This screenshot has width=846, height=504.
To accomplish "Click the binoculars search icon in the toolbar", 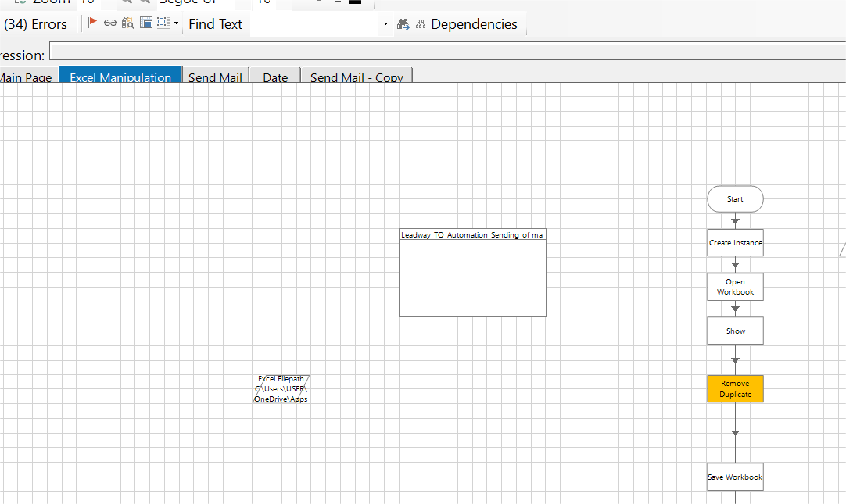I will (127, 23).
